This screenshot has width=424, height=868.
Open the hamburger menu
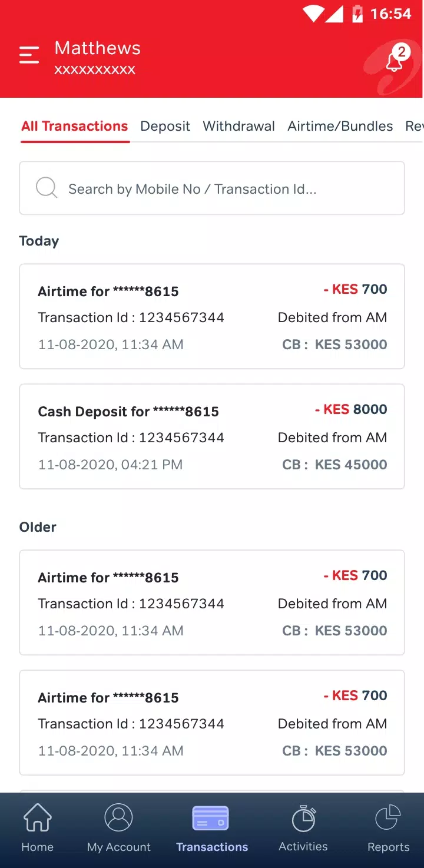click(29, 55)
